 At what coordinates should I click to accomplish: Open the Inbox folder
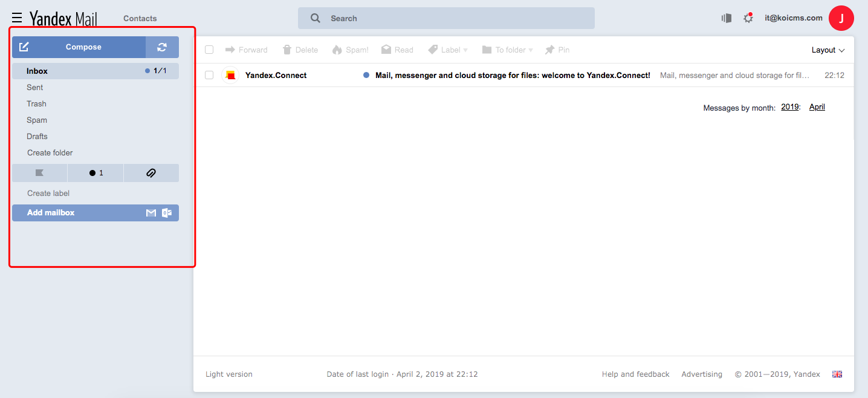tap(96, 71)
